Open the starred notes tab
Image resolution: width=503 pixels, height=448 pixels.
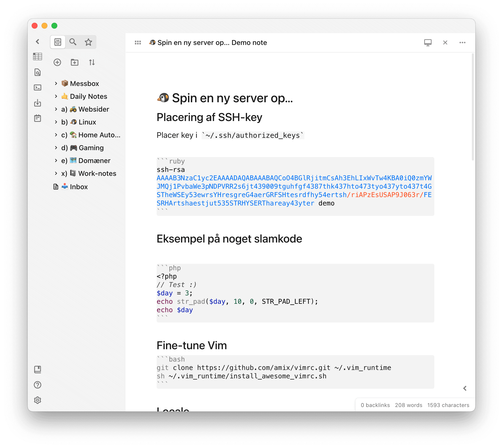pos(88,42)
